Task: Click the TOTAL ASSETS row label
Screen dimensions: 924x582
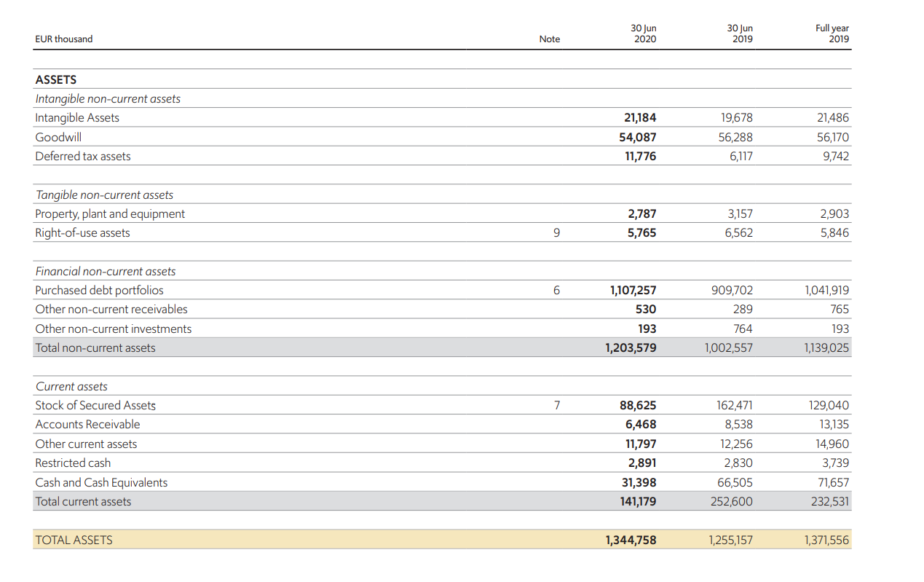Action: 74,540
